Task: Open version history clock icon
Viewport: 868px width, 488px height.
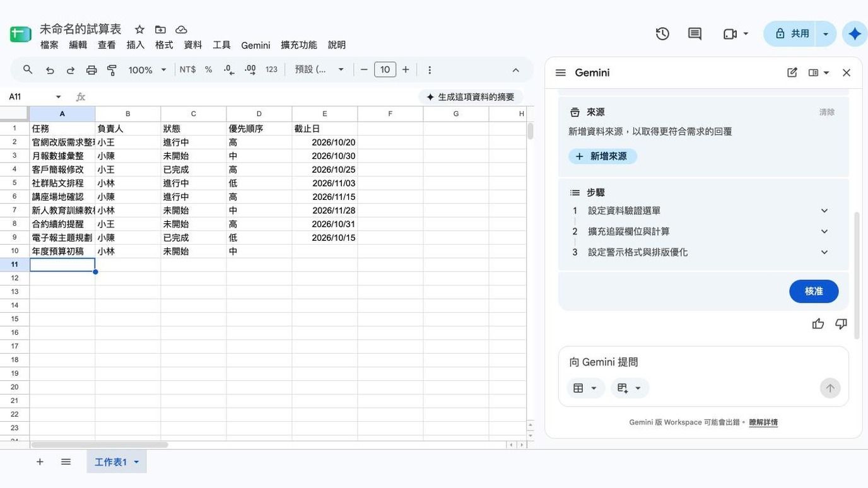Action: tap(662, 34)
